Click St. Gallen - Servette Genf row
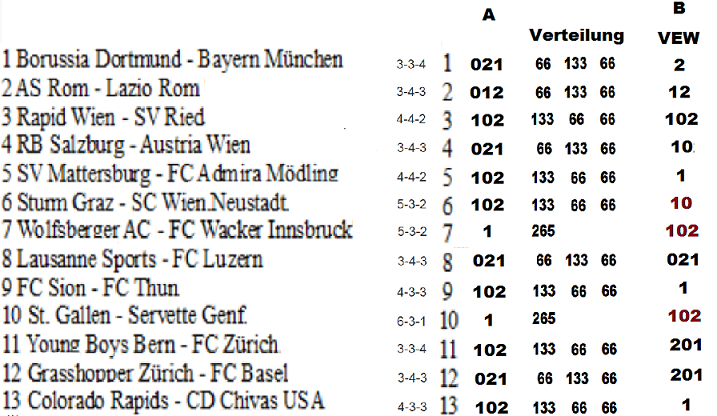The height and width of the screenshot is (416, 717). click(124, 316)
